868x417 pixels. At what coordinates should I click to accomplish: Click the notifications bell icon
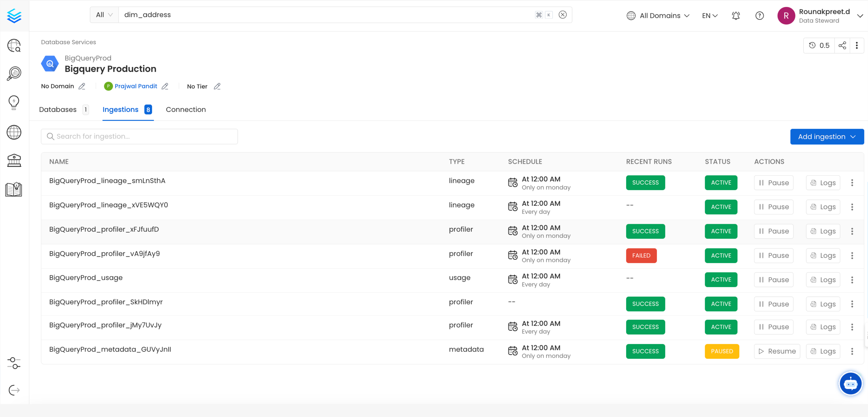pos(736,15)
